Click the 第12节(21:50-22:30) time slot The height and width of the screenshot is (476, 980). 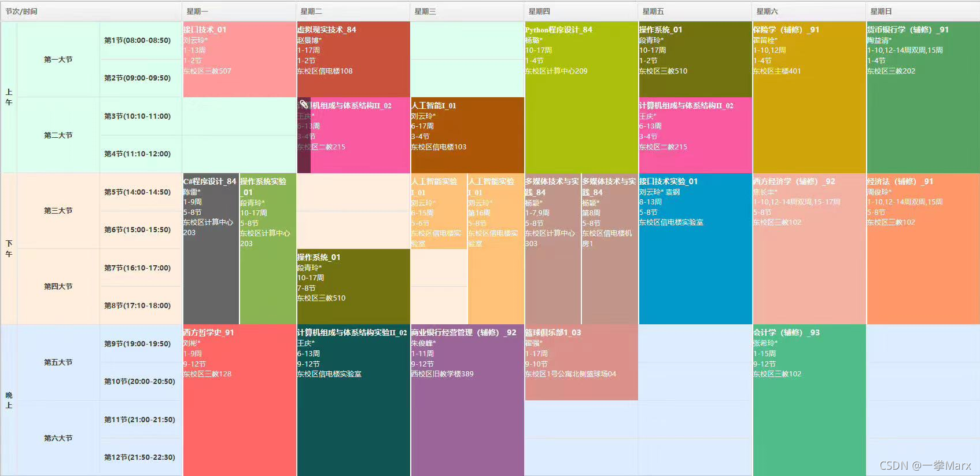139,457
